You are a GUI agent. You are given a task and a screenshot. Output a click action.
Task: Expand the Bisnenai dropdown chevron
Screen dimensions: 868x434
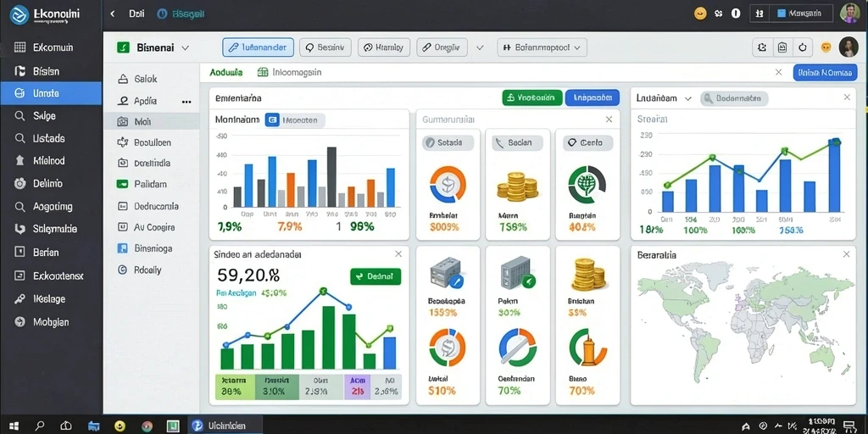point(185,48)
